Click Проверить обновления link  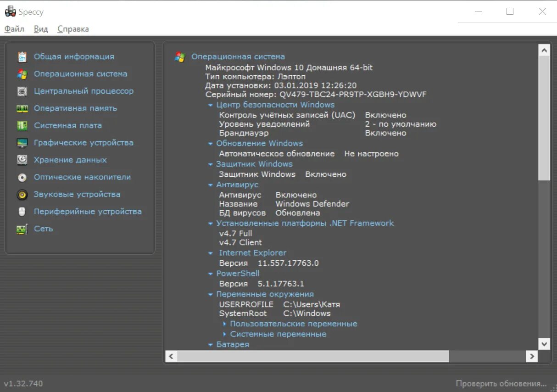501,383
